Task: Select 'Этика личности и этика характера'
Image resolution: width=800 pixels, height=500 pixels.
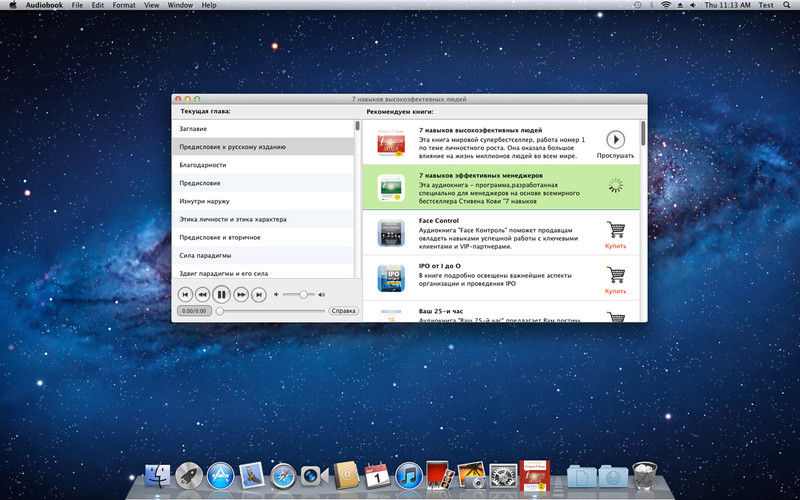Action: (263, 219)
